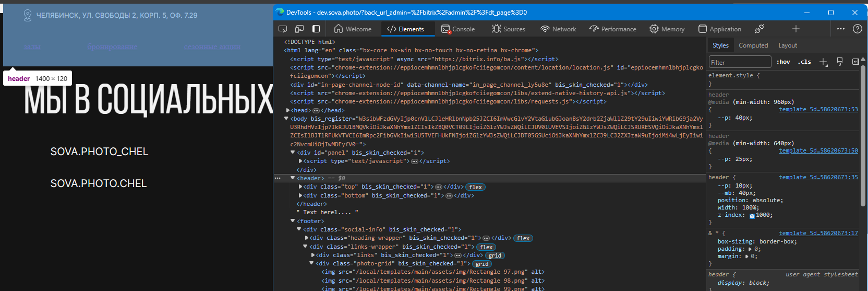Open the Welcome tab
Screen dimensions: 868x291
[353, 29]
